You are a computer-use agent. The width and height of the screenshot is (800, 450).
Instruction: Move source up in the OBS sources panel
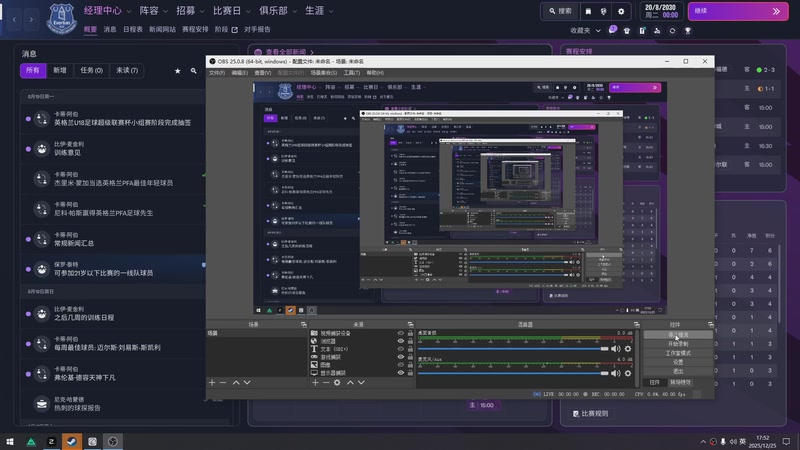pos(350,382)
